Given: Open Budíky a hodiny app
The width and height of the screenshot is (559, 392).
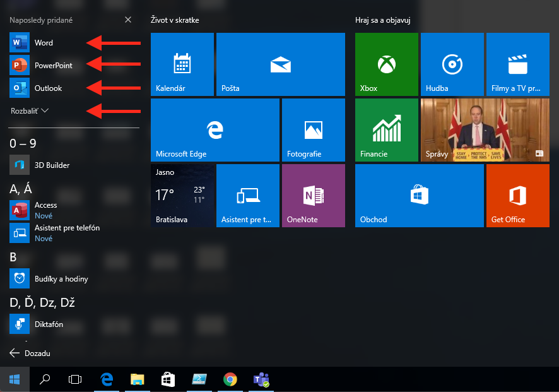Looking at the screenshot, I should [x=61, y=279].
